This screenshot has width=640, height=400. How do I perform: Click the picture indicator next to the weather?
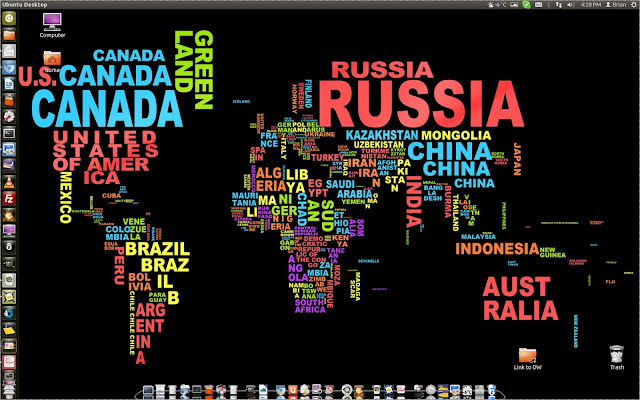(514, 4)
